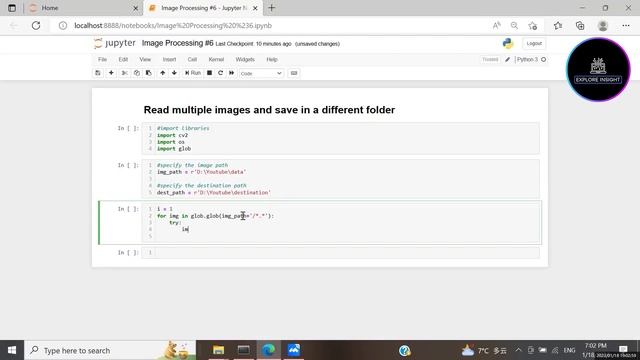The width and height of the screenshot is (640, 360).
Task: Click the 'Last Checkpoint' status text
Action: (x=253, y=44)
